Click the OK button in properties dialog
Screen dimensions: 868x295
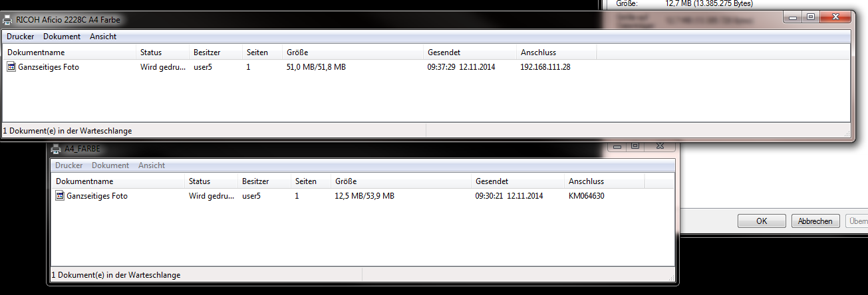762,221
